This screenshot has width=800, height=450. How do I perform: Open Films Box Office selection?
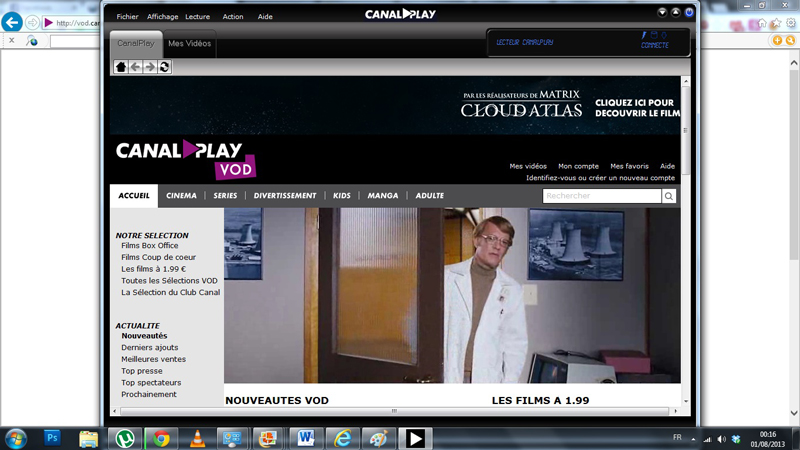click(x=149, y=245)
